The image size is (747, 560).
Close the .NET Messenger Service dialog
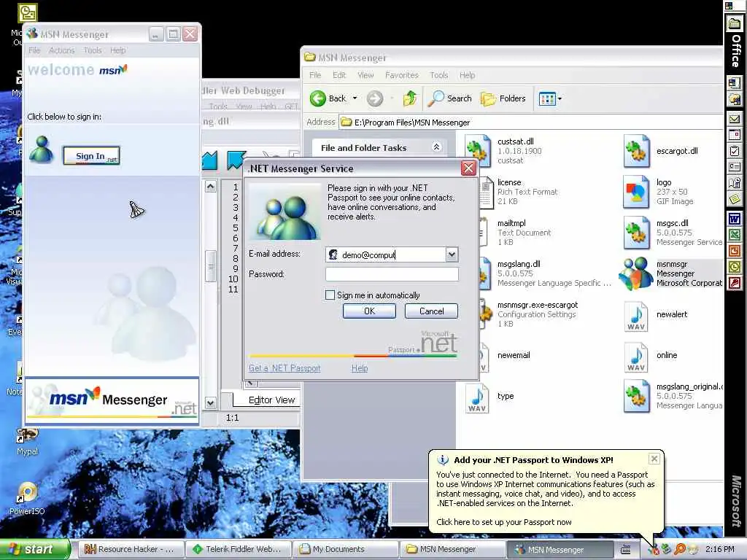click(x=469, y=168)
